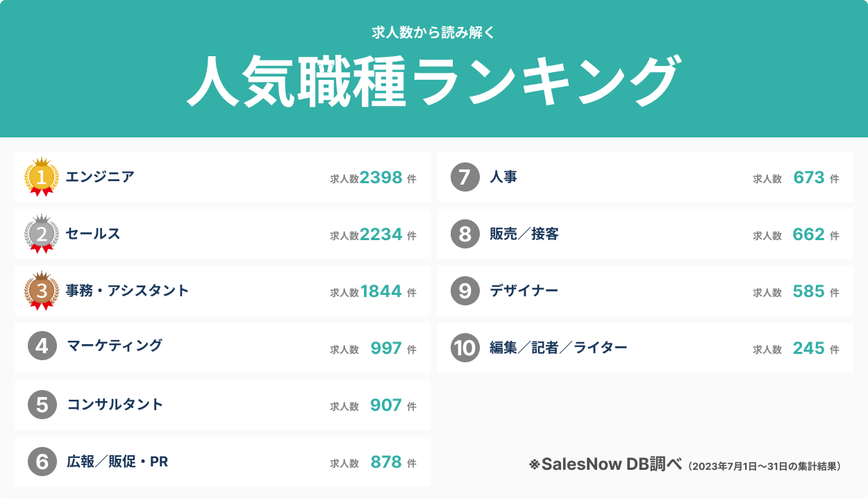Click the gray number 4 badge

tap(42, 346)
